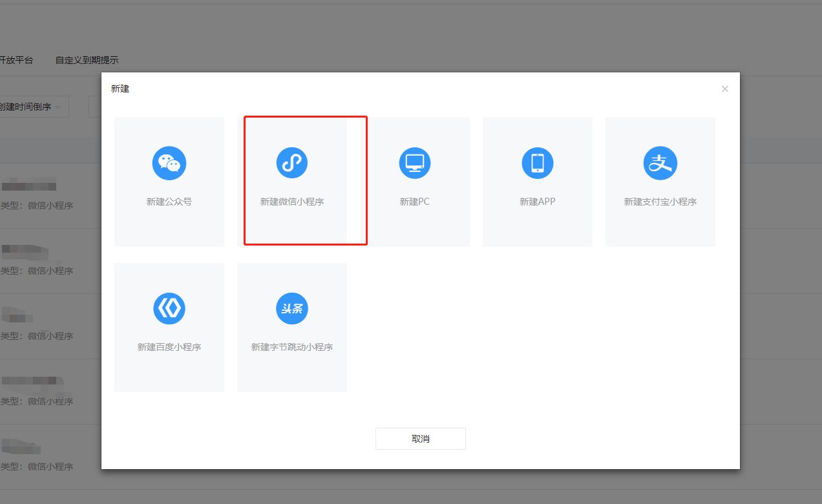822x504 pixels.
Task: Switch to the 开放平台 tab
Action: tap(16, 60)
